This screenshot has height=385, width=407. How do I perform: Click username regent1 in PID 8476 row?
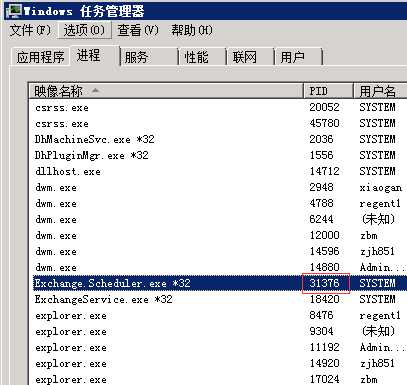[x=380, y=316]
